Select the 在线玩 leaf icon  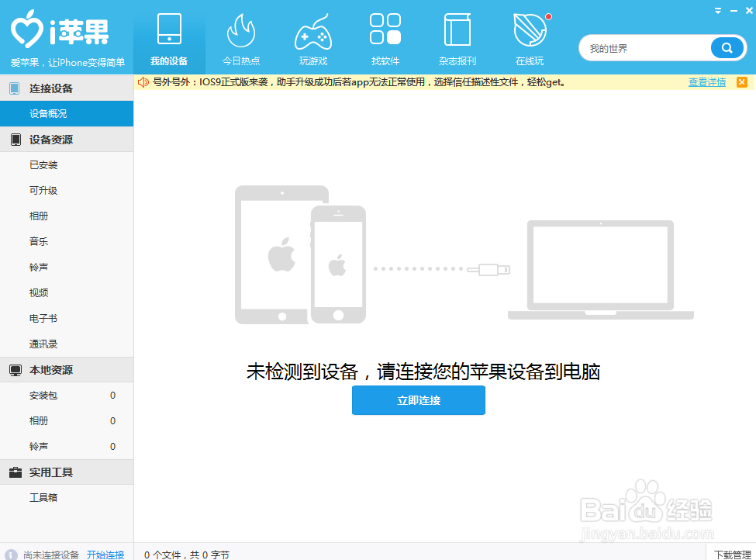530,33
